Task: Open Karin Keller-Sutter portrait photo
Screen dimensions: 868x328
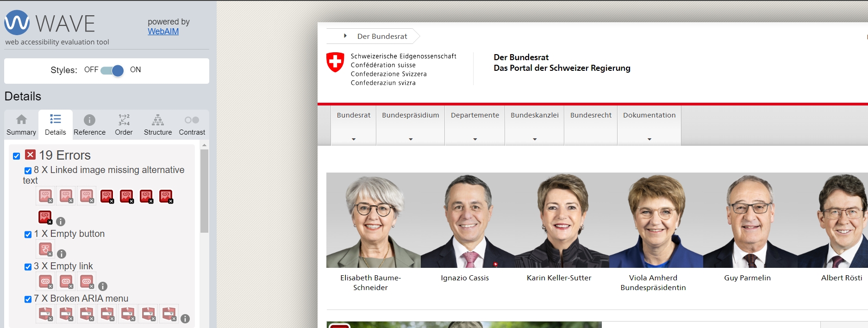Action: (562, 220)
